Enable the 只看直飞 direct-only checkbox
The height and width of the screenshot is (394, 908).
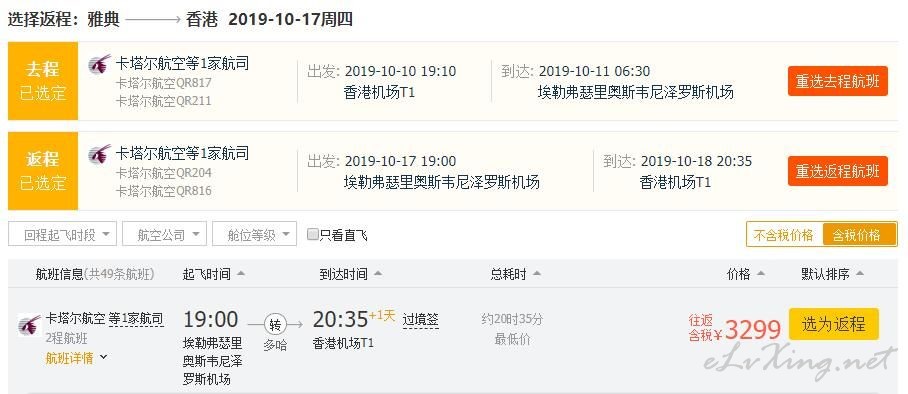pyautogui.click(x=313, y=235)
